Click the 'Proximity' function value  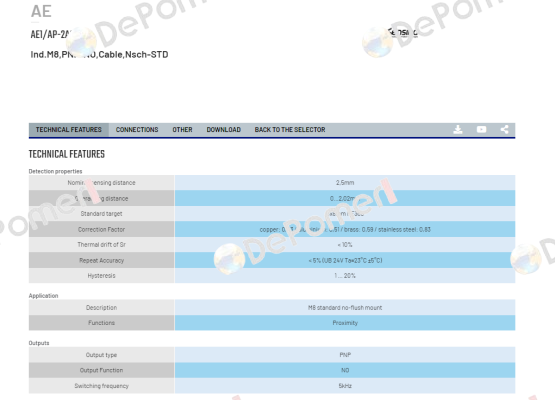[345, 323]
